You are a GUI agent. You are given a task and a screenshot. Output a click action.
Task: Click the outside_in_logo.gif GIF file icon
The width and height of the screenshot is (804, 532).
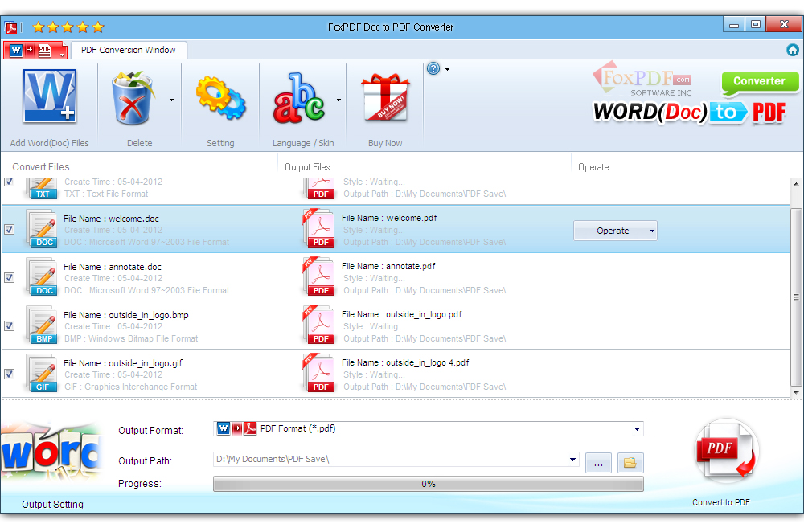pyautogui.click(x=42, y=374)
